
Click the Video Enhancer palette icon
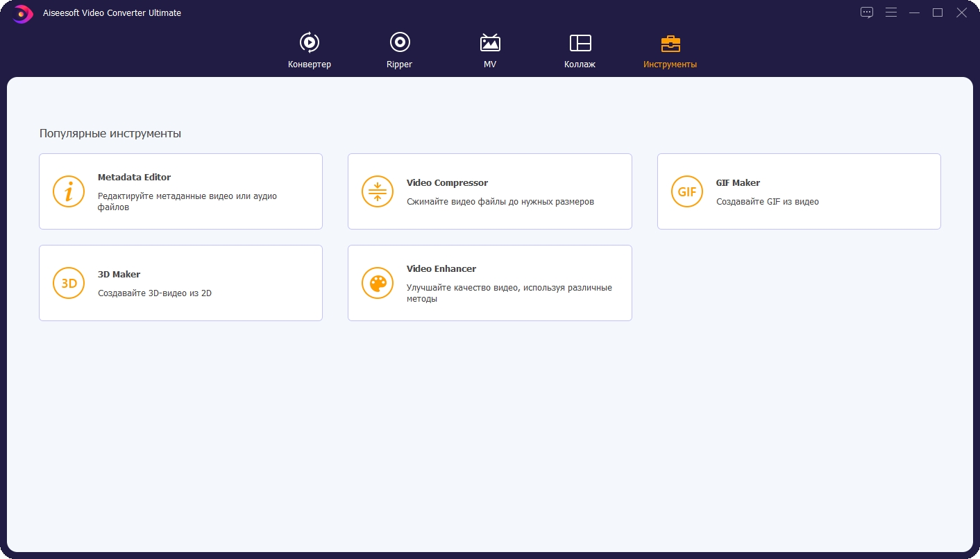click(x=378, y=283)
